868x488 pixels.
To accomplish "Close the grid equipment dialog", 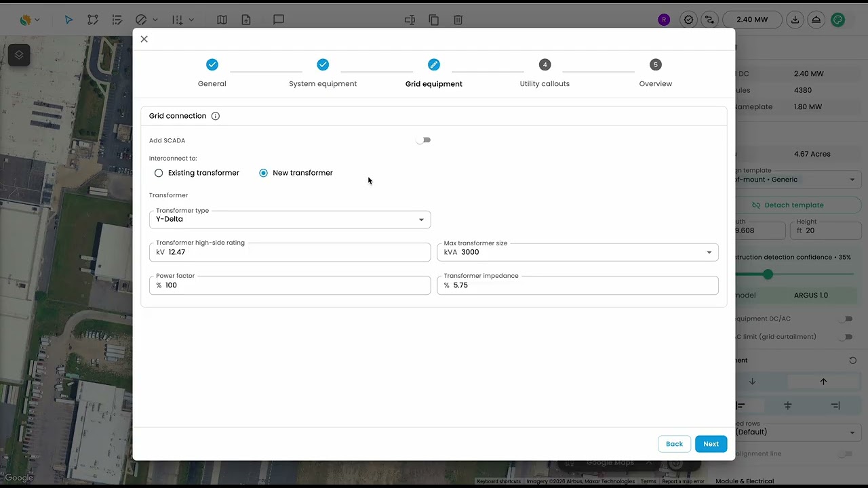I will pos(144,39).
